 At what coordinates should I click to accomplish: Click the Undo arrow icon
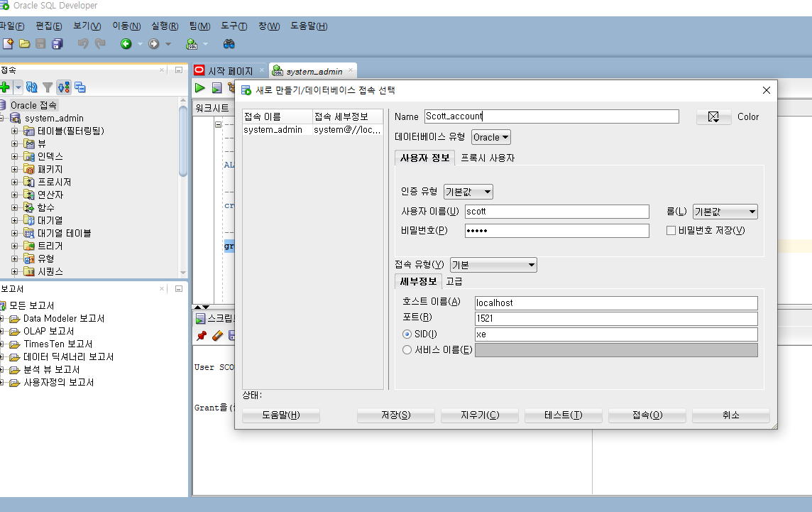[x=83, y=44]
